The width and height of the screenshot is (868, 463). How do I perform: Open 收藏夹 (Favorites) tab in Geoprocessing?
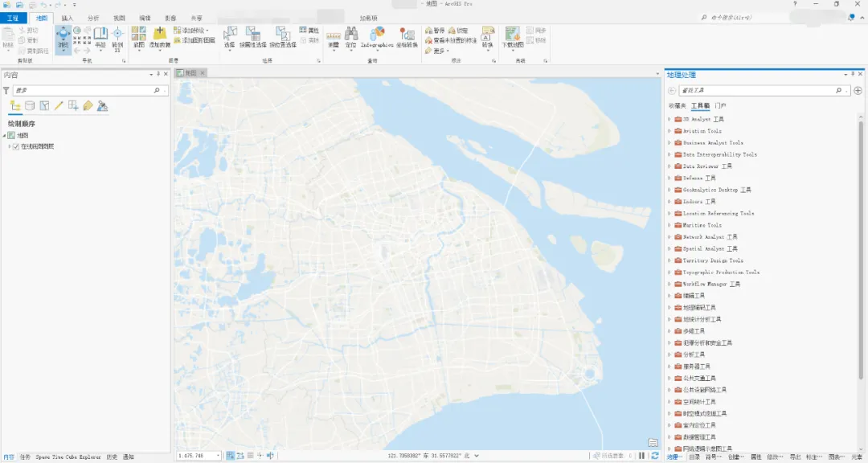click(677, 106)
